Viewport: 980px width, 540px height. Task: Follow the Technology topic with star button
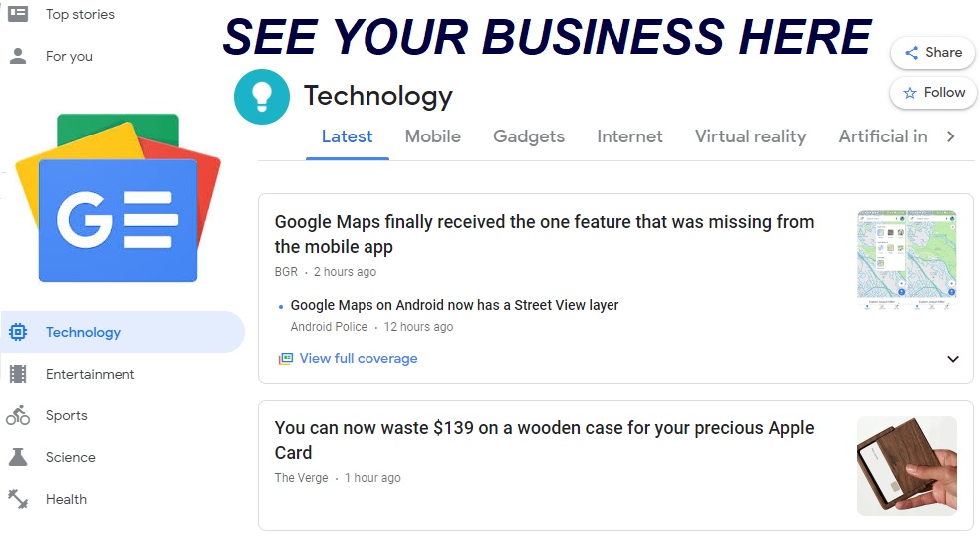(934, 93)
